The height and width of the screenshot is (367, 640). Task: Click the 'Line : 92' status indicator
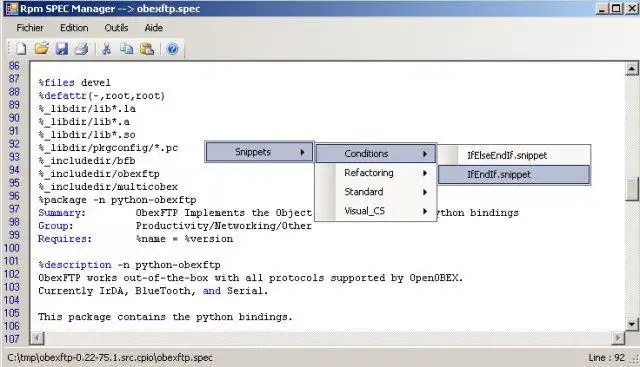pyautogui.click(x=607, y=358)
